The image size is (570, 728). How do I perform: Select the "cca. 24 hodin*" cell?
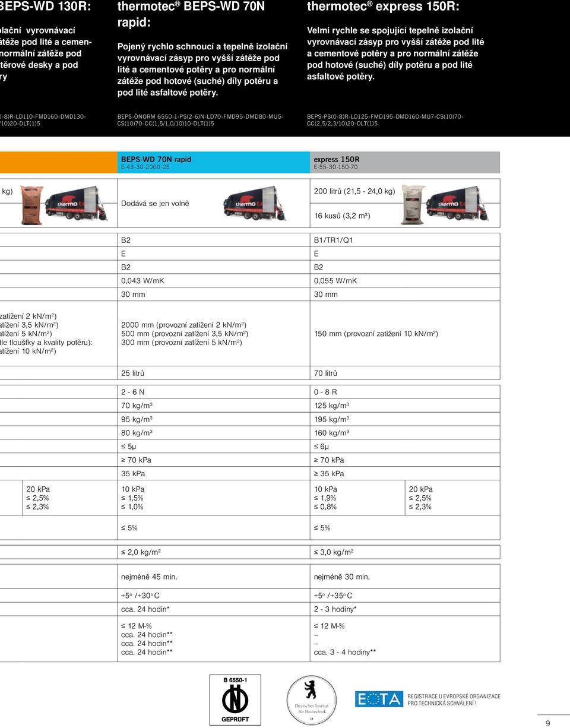click(x=145, y=609)
